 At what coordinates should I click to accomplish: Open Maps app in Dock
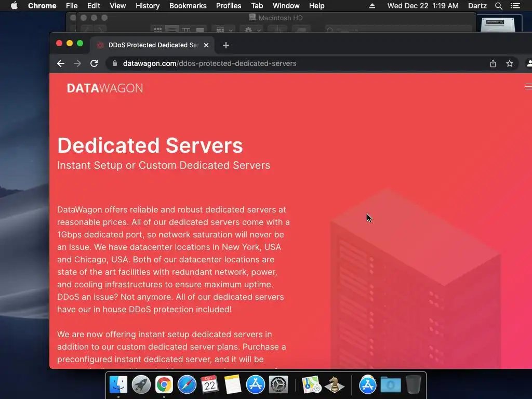(312, 384)
